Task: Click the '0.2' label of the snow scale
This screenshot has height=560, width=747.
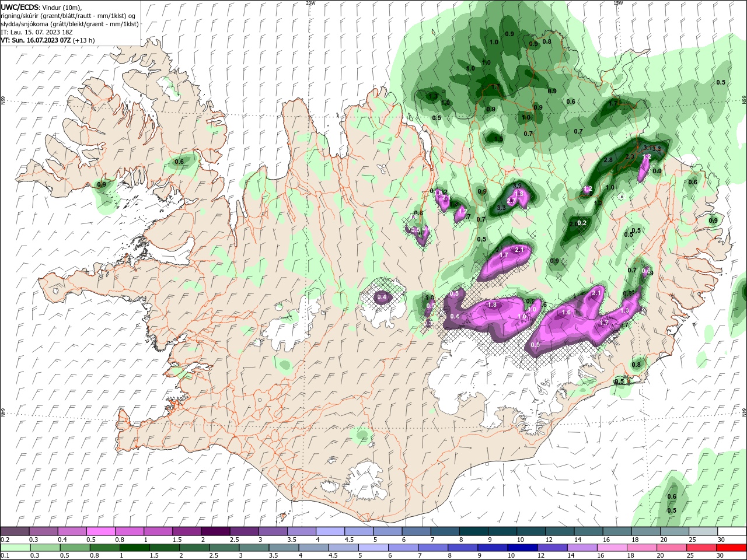Action: (x=5, y=540)
